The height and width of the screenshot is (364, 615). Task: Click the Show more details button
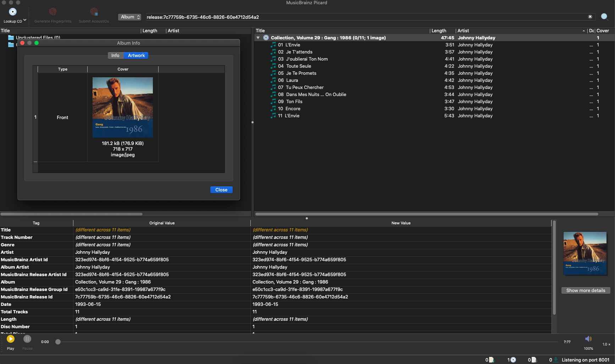click(586, 291)
